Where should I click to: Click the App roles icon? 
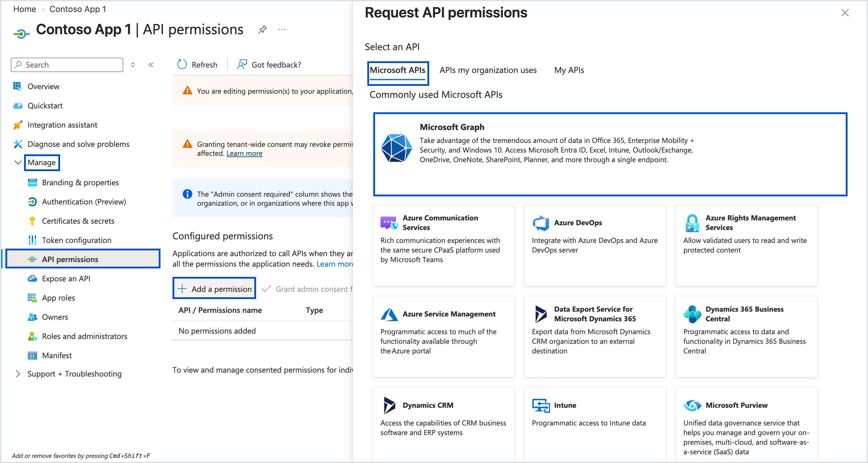coord(32,298)
